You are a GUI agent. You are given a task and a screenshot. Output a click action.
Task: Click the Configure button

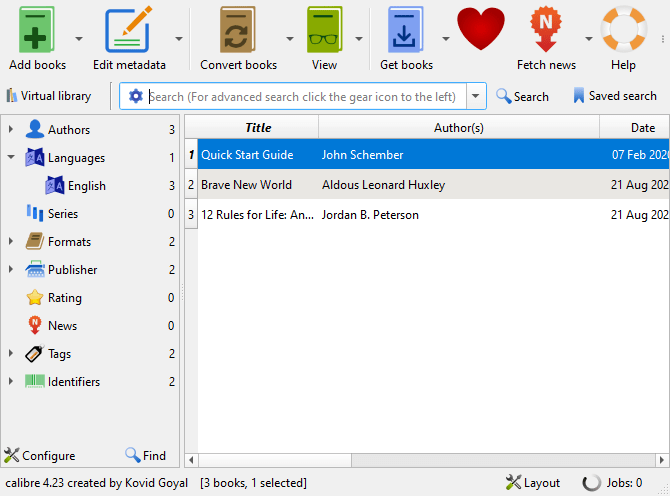click(39, 455)
